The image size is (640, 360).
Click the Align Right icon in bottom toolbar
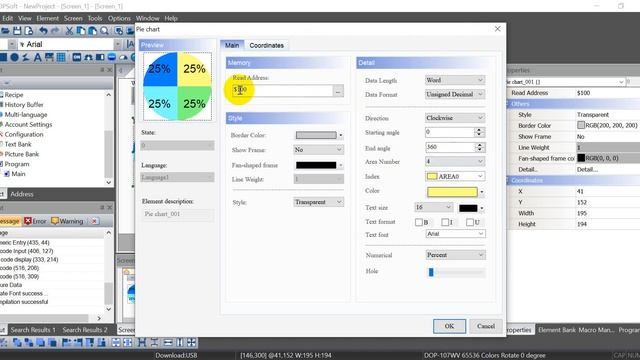78,342
